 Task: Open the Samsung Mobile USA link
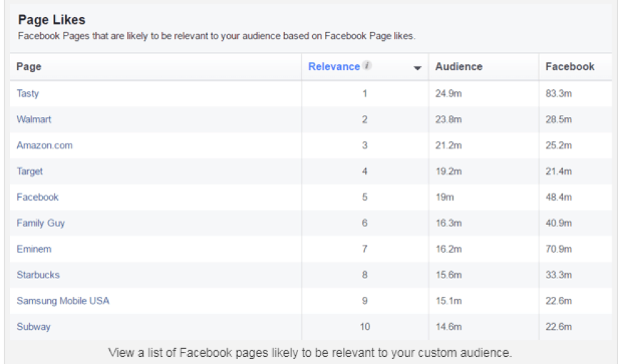point(63,300)
